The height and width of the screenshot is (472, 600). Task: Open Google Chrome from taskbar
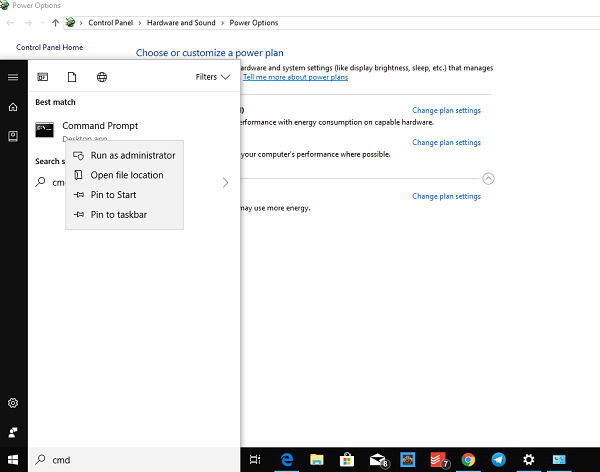pyautogui.click(x=467, y=460)
